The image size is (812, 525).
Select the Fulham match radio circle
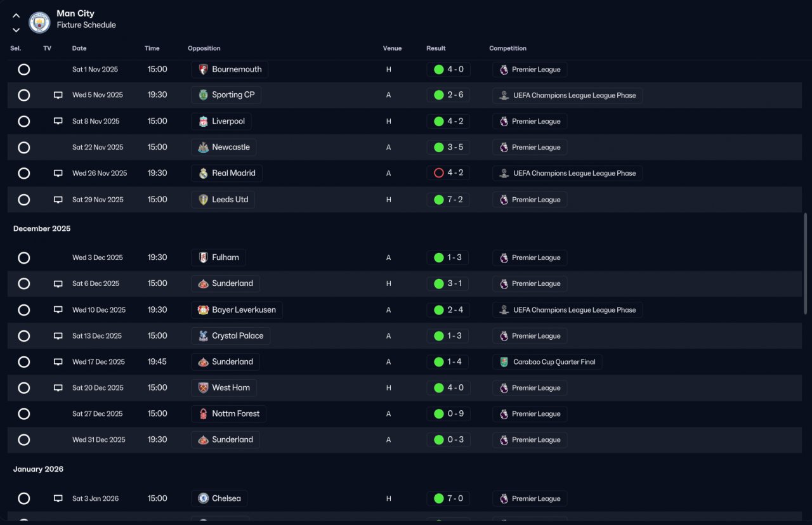click(24, 257)
